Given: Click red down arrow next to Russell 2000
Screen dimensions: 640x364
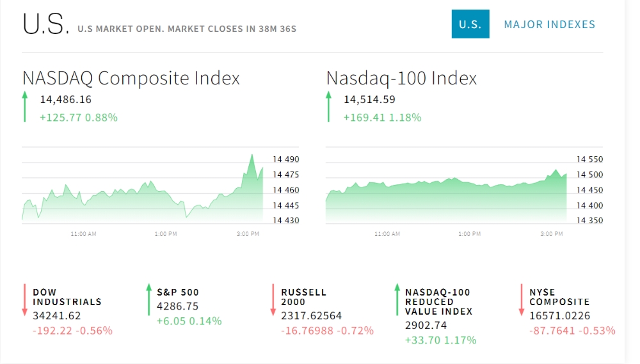Looking at the screenshot, I should coord(273,299).
